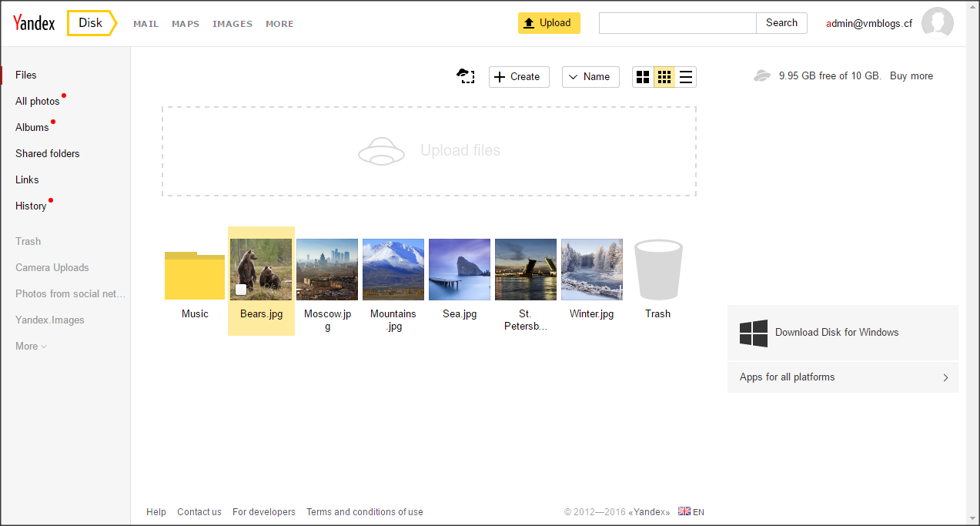
Task: Click the Buy more link
Action: pos(911,76)
